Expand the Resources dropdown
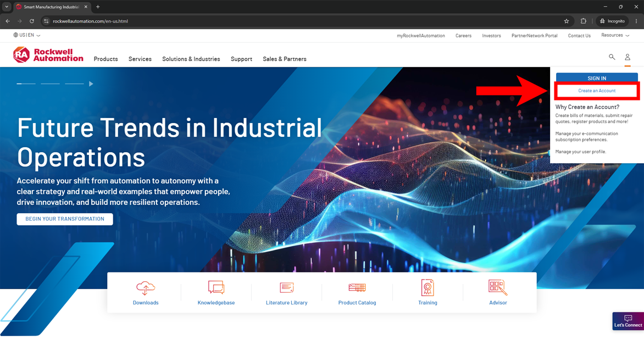Image resolution: width=644 pixels, height=346 pixels. (x=615, y=35)
